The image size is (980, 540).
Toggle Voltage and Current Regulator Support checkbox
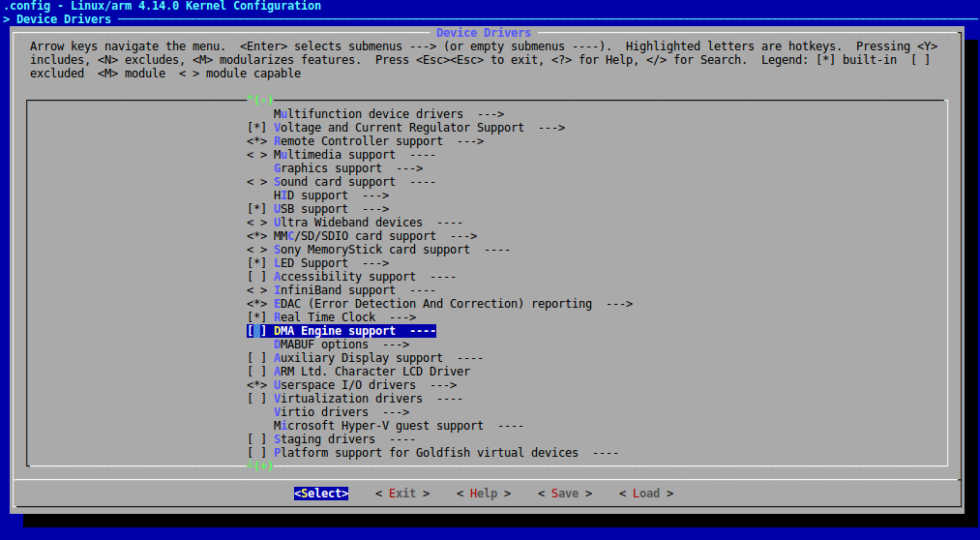click(x=257, y=128)
